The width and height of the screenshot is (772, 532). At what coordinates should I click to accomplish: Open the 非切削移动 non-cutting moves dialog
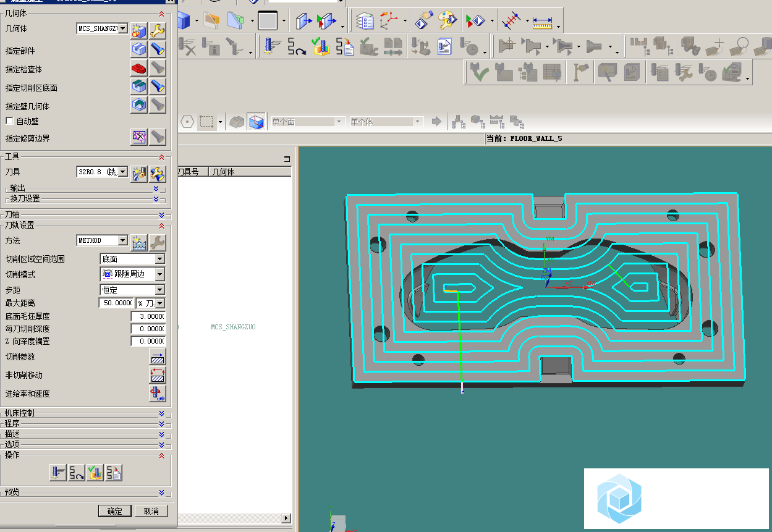click(158, 375)
